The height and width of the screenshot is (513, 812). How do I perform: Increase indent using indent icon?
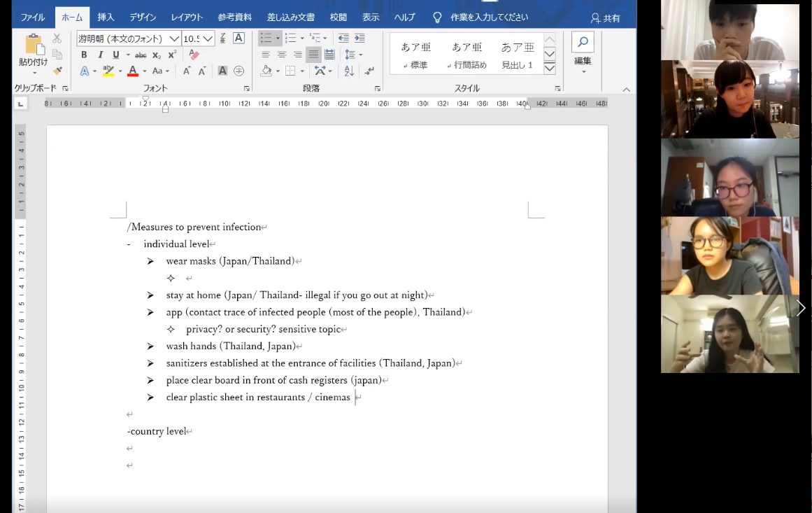(359, 38)
